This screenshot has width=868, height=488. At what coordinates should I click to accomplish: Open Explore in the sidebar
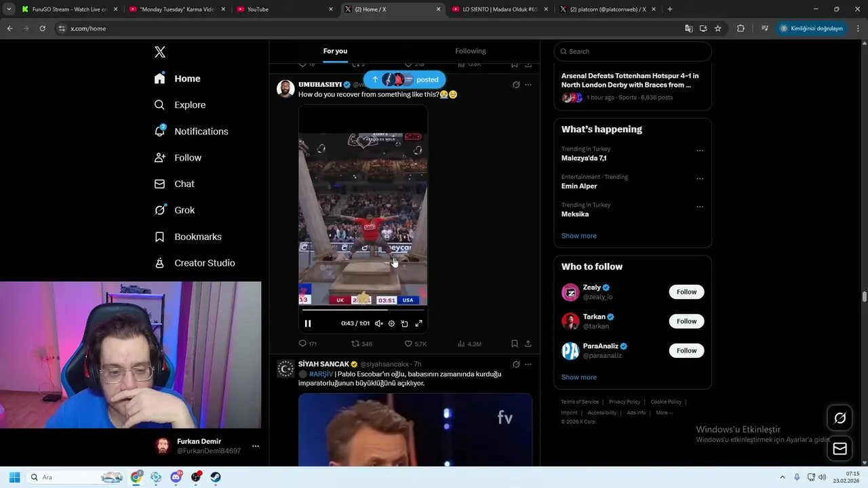[x=180, y=105]
